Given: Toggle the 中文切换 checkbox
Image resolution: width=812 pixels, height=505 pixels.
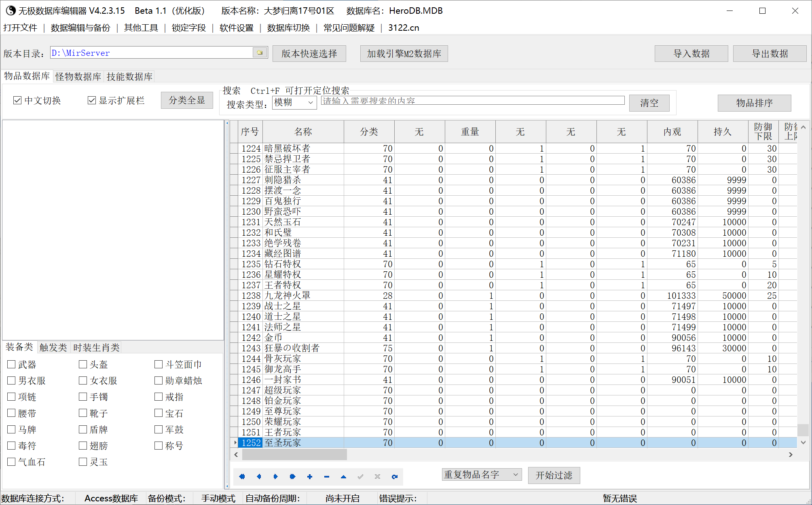Looking at the screenshot, I should pyautogui.click(x=17, y=100).
